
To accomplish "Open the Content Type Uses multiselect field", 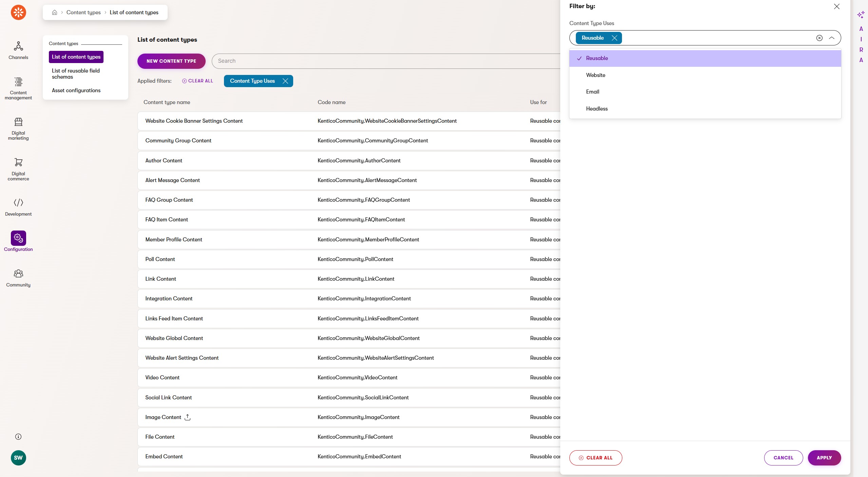I will (713, 38).
